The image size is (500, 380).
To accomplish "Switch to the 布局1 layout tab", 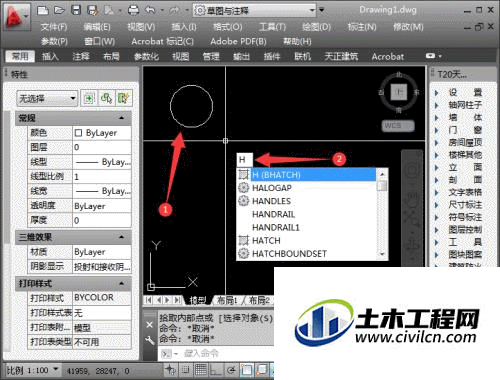I will (227, 300).
